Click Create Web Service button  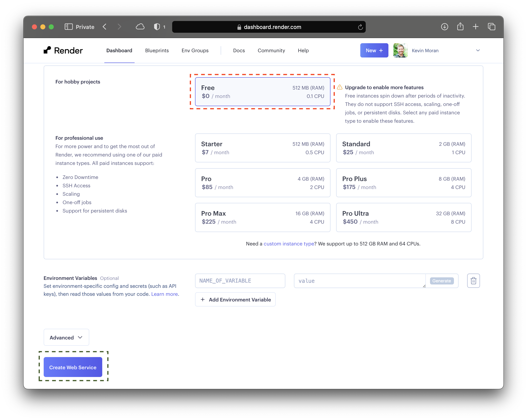(73, 367)
